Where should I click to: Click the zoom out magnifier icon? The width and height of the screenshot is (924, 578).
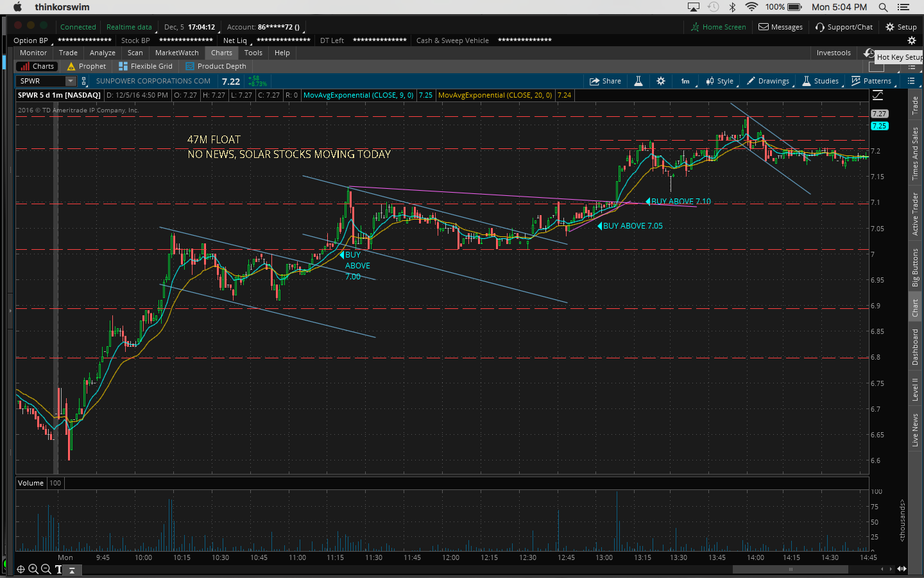46,569
